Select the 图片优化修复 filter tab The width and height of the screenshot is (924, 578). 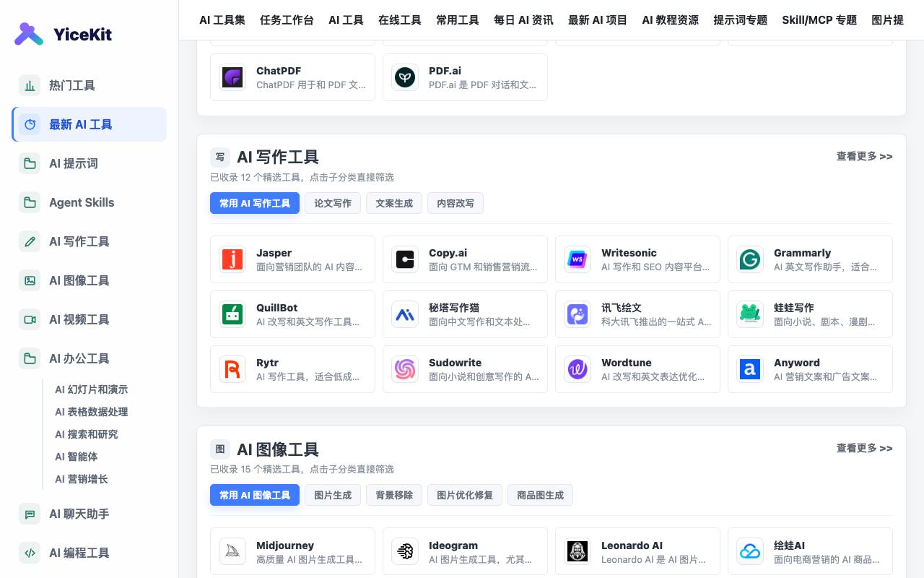[x=465, y=495]
